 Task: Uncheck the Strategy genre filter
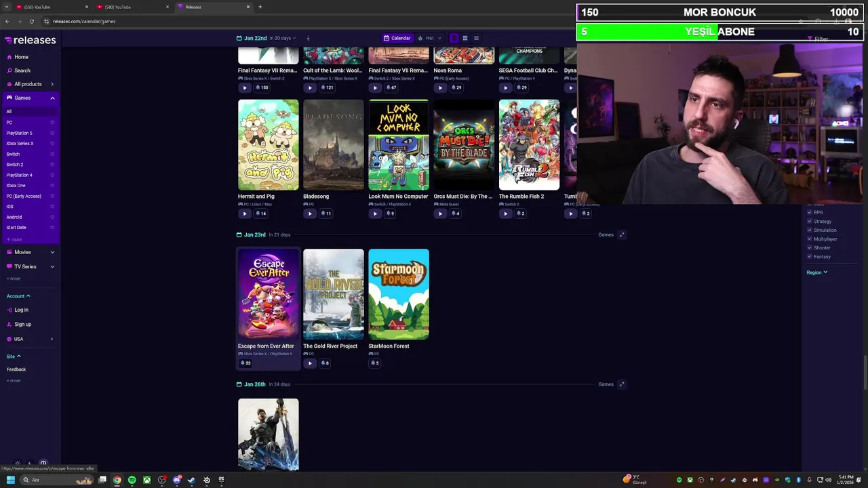(810, 221)
